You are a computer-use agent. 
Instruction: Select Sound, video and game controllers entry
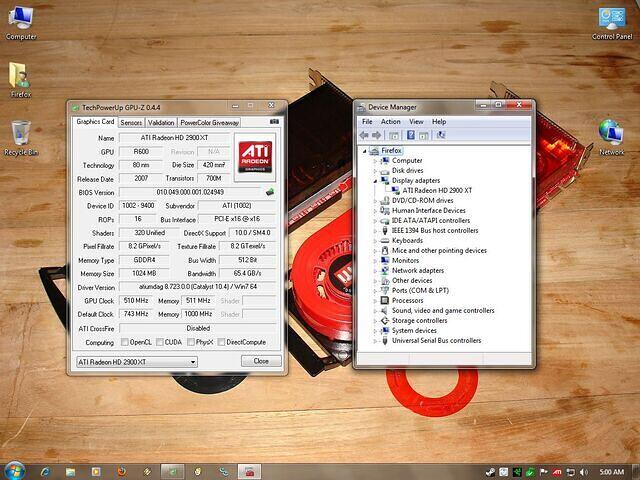pyautogui.click(x=443, y=311)
